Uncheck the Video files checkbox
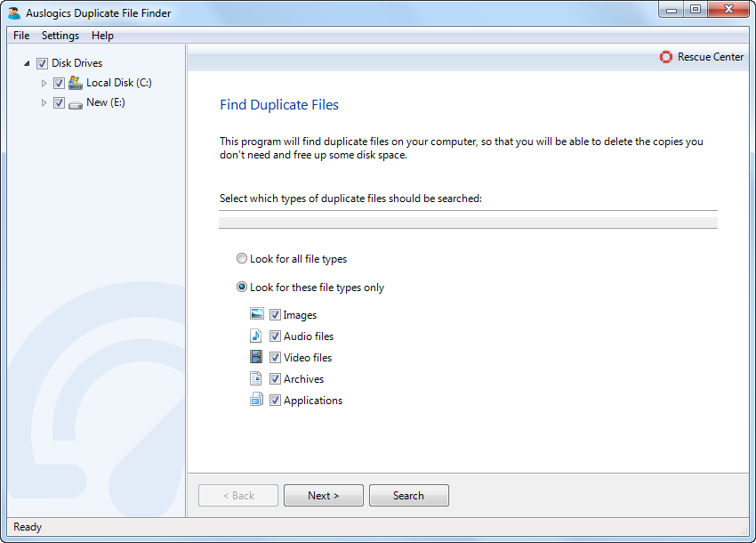The height and width of the screenshot is (543, 756). point(275,357)
